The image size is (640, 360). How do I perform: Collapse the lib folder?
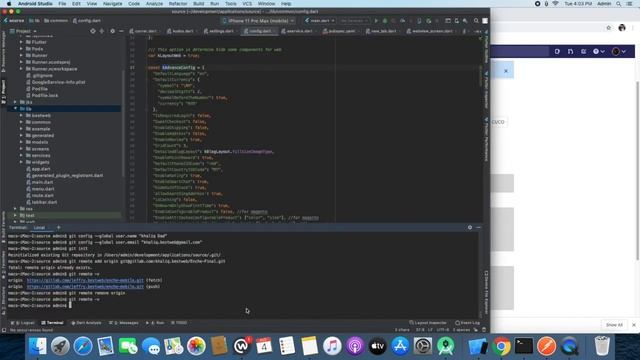tap(16, 109)
